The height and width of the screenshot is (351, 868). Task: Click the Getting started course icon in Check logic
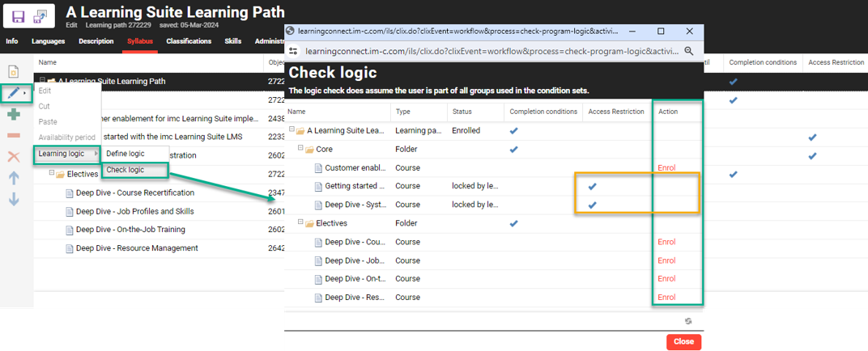pos(318,186)
